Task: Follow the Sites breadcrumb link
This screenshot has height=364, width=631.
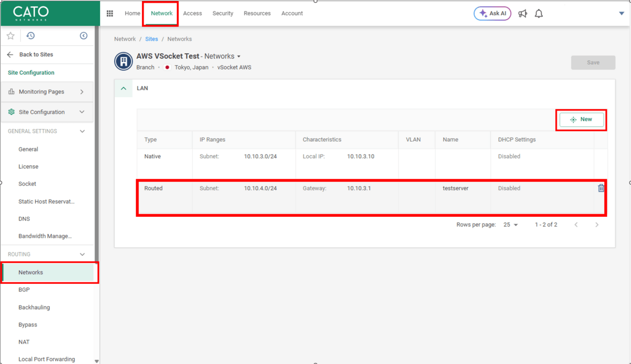Action: [x=151, y=39]
